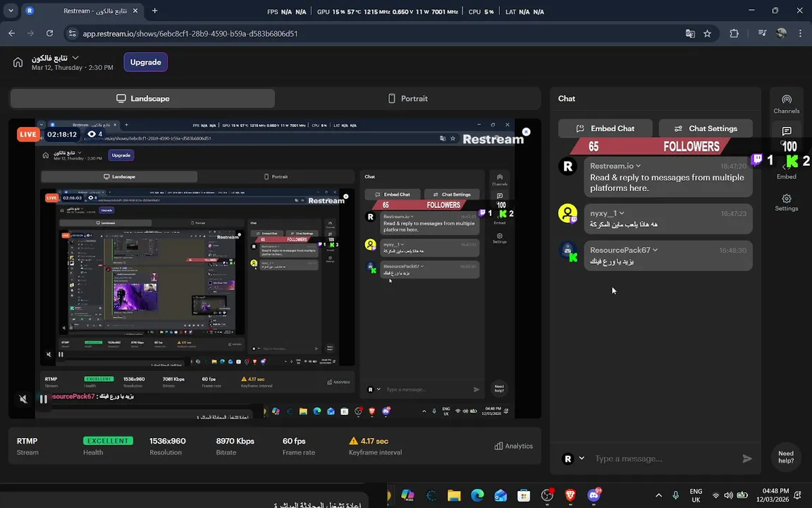Screen dimensions: 812x508
Task: Unmute the stream preview audio
Action: [x=23, y=399]
